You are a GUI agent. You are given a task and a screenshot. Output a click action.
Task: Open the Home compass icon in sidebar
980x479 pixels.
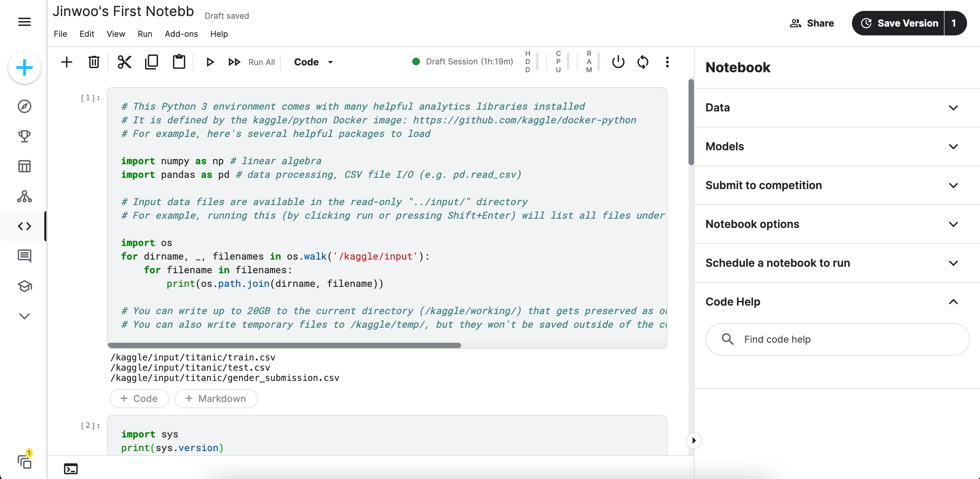25,106
